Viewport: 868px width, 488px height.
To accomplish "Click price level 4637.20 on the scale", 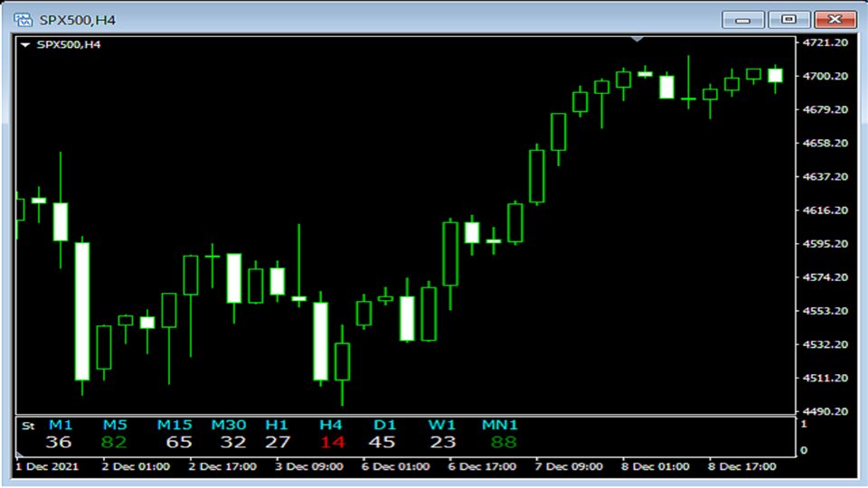I will point(826,176).
